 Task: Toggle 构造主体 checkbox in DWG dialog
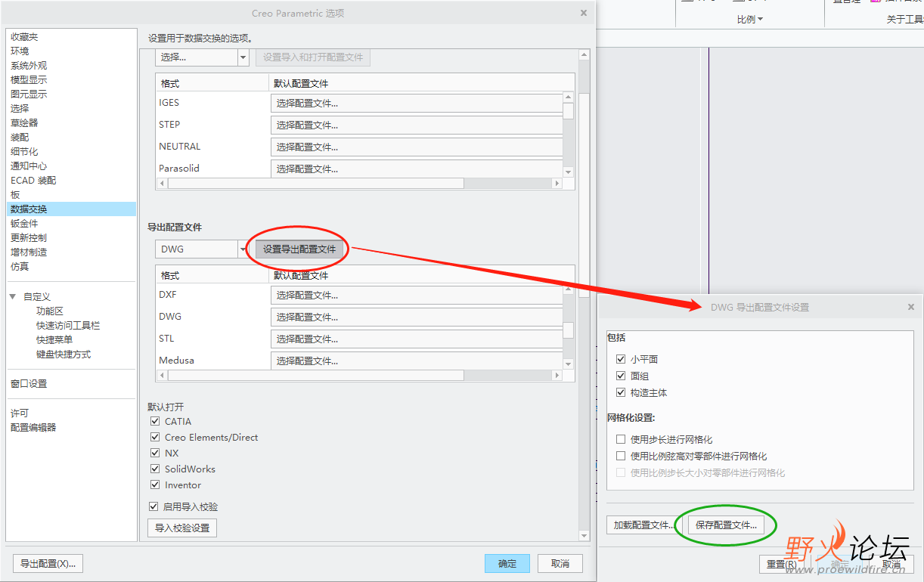pyautogui.click(x=621, y=393)
